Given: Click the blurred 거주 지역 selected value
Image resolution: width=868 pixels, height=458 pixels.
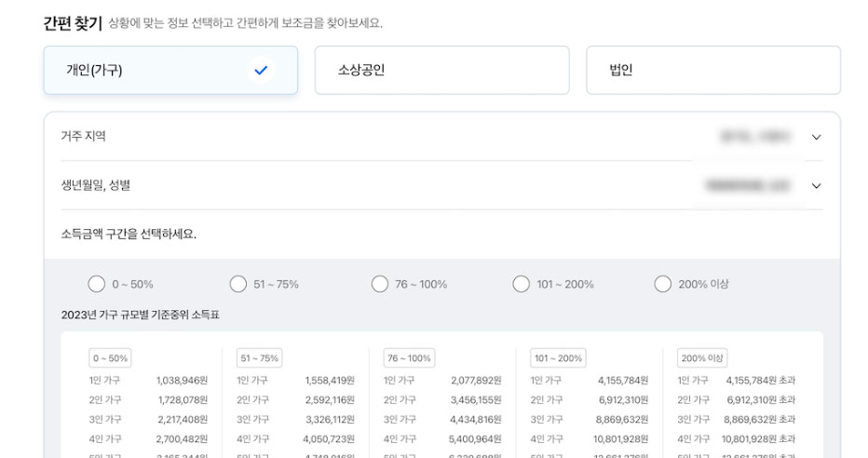Looking at the screenshot, I should 755,136.
